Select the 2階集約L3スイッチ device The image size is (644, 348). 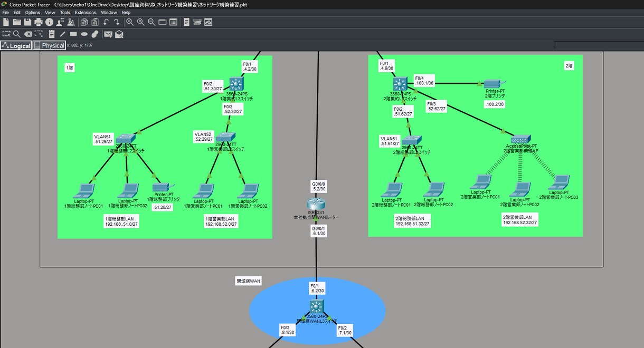click(x=401, y=83)
